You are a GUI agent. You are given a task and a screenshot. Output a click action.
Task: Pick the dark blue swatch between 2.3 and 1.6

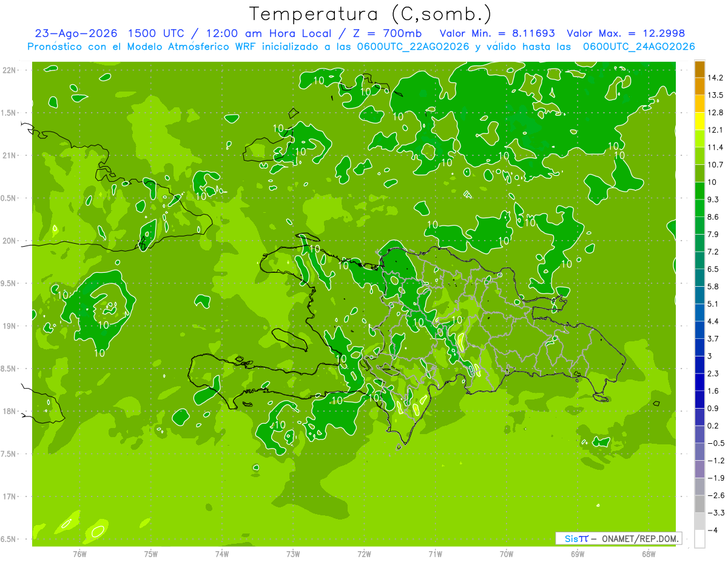pos(699,382)
